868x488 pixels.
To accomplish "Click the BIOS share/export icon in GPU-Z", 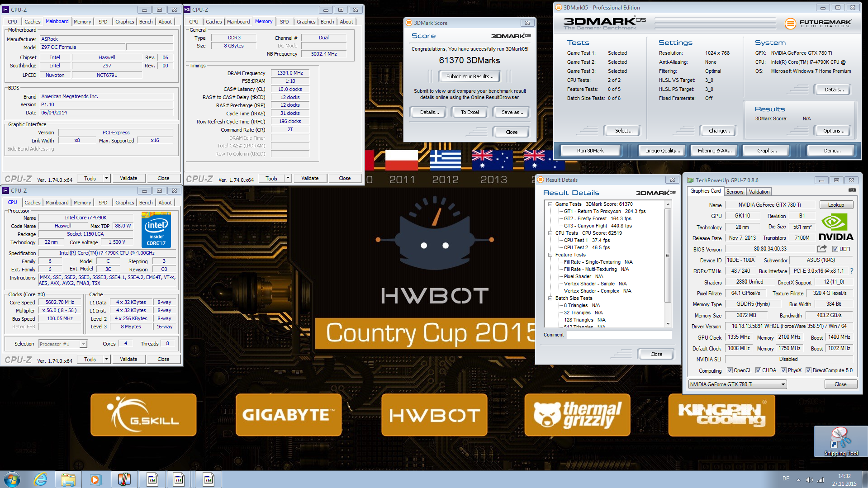I will pyautogui.click(x=822, y=249).
